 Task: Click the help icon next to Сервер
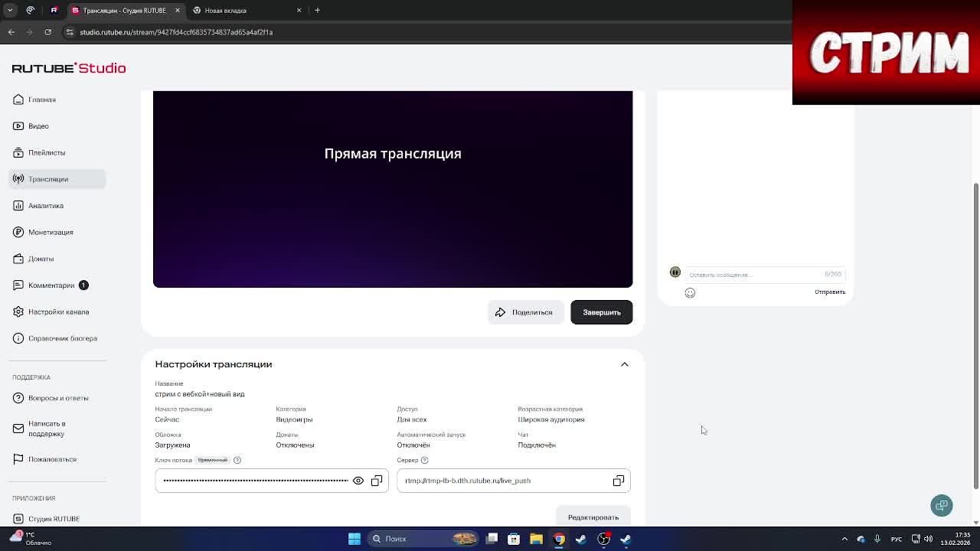(425, 460)
